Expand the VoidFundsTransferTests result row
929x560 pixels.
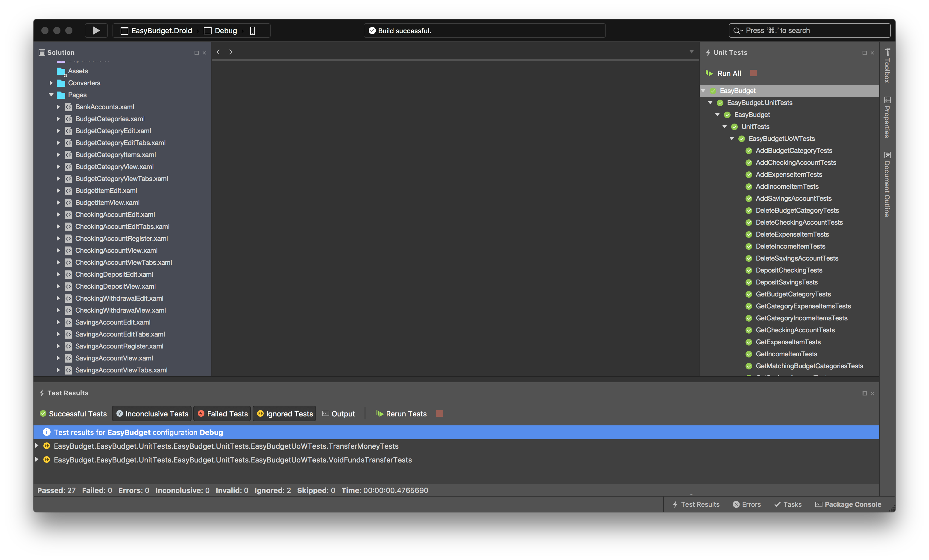(37, 459)
